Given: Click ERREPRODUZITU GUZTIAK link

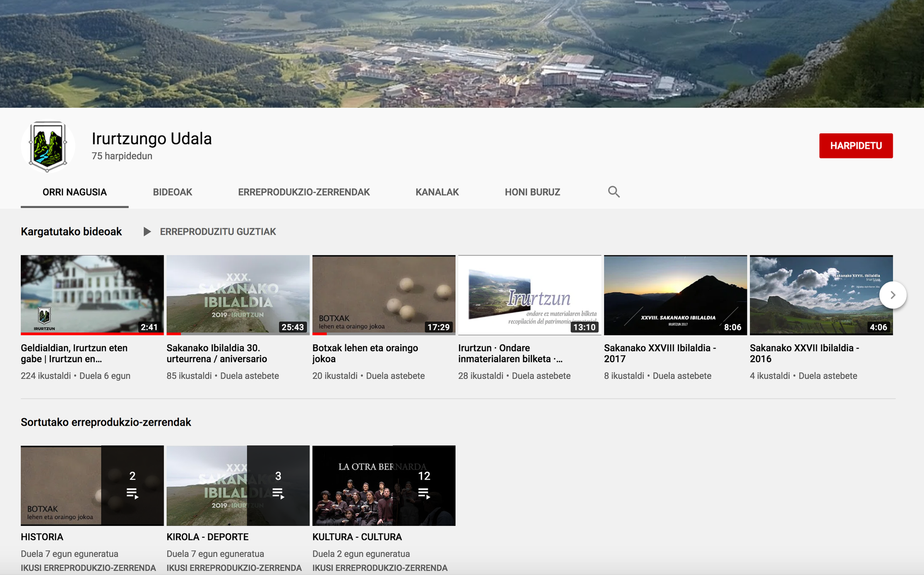Looking at the screenshot, I should tap(218, 232).
